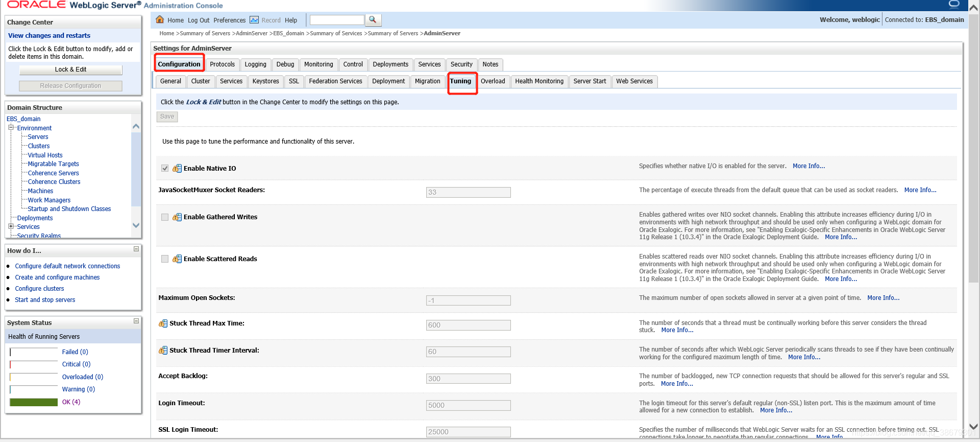This screenshot has height=442, width=980.
Task: Select the SSL subtab
Action: coord(294,81)
